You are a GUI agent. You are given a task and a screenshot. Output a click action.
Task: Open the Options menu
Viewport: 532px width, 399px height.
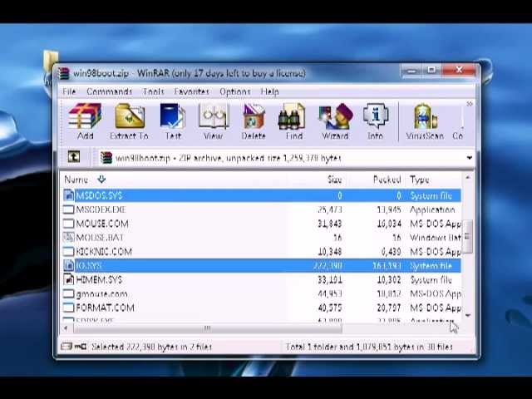pos(234,91)
